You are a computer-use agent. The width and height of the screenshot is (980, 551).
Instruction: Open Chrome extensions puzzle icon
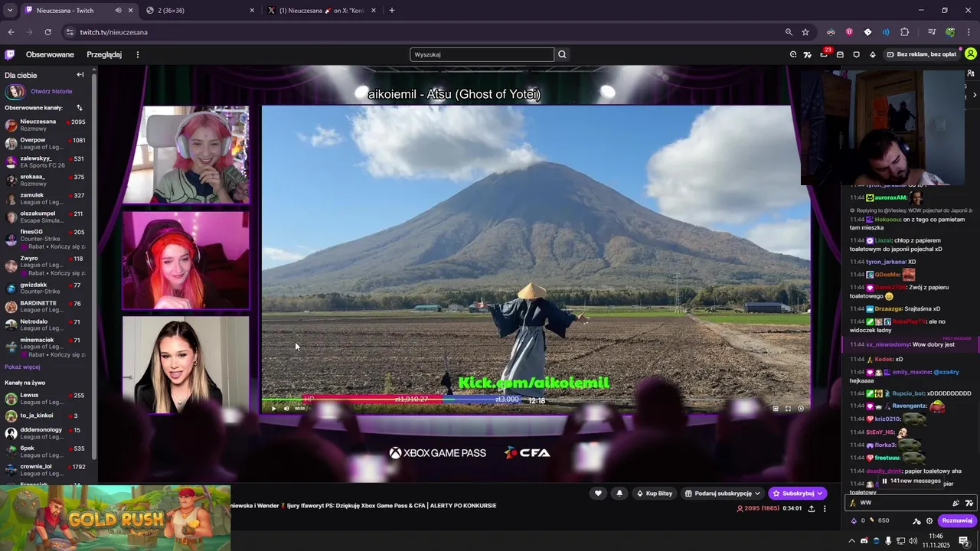point(904,32)
